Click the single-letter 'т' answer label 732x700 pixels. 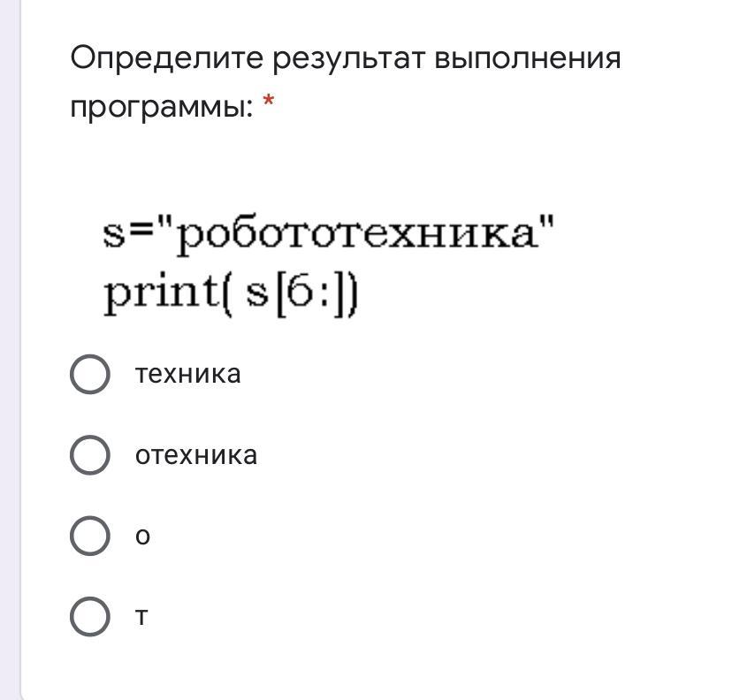click(141, 617)
